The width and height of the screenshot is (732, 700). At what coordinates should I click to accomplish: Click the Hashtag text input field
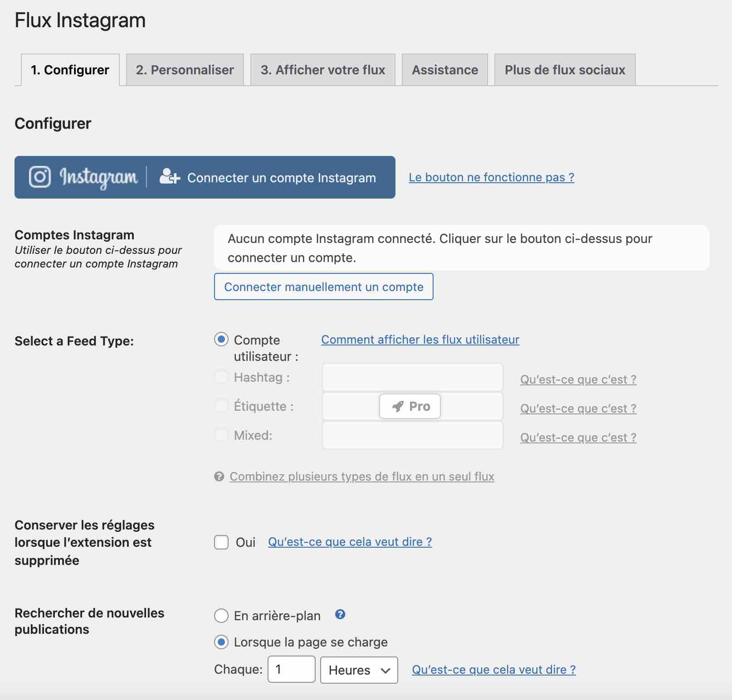412,377
